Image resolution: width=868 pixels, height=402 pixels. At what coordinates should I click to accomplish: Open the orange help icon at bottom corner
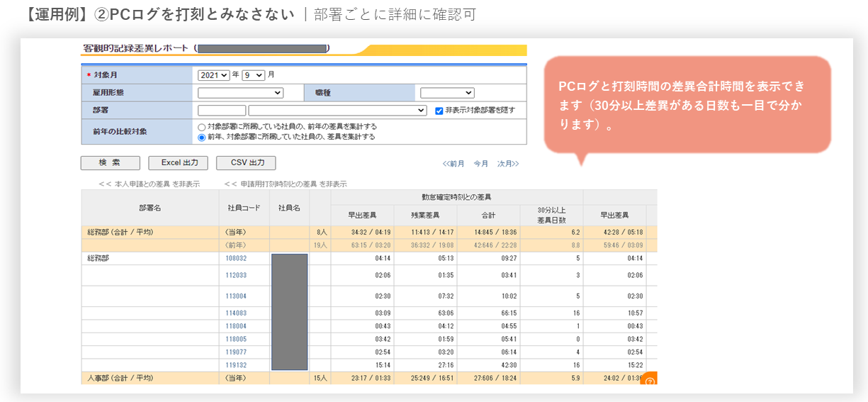[x=650, y=380]
